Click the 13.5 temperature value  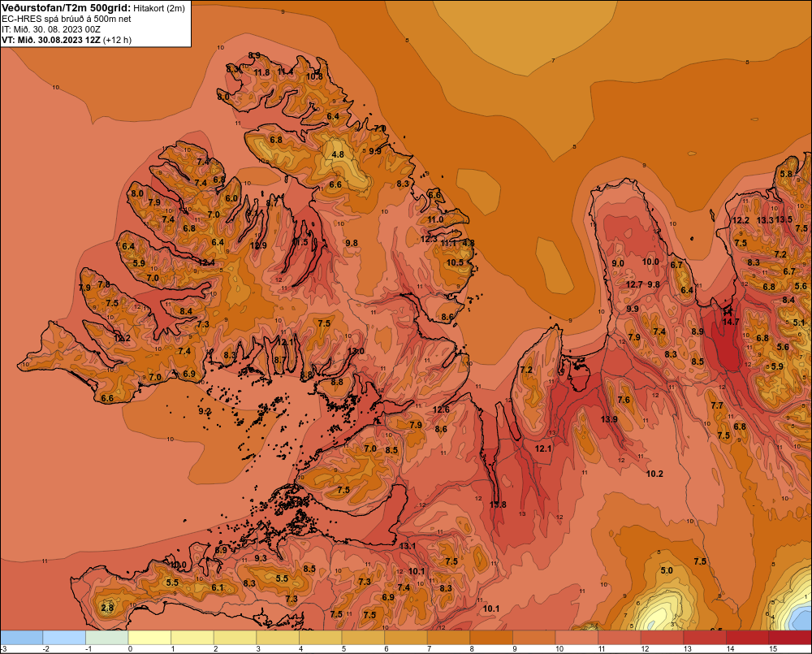tap(784, 219)
